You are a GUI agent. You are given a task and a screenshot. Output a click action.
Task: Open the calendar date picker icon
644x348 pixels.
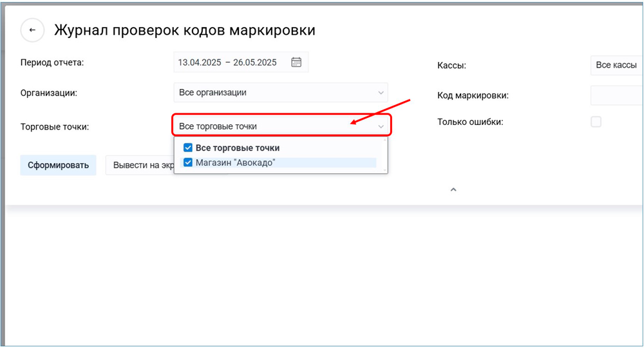click(296, 63)
